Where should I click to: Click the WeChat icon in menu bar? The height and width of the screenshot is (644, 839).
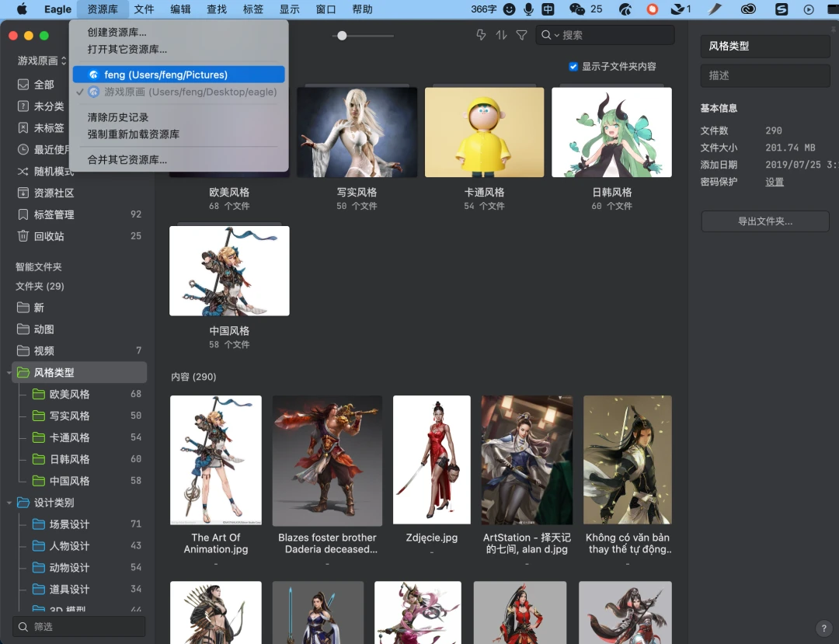[576, 9]
